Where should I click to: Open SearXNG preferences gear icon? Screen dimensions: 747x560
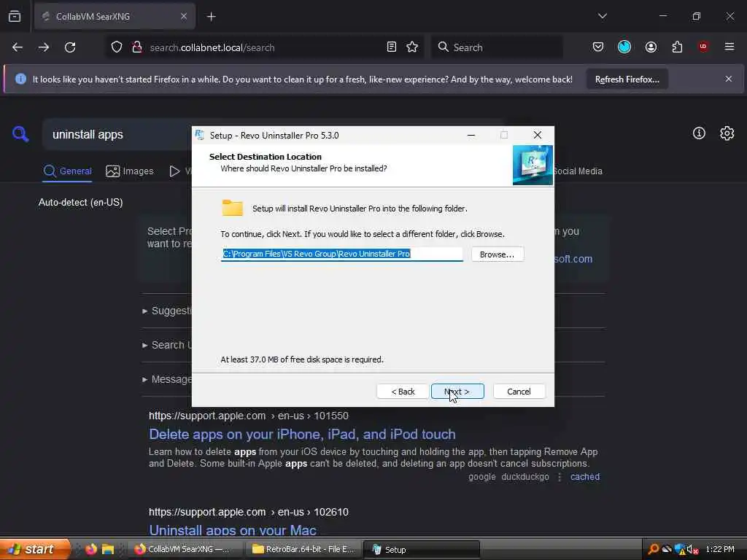(x=727, y=133)
